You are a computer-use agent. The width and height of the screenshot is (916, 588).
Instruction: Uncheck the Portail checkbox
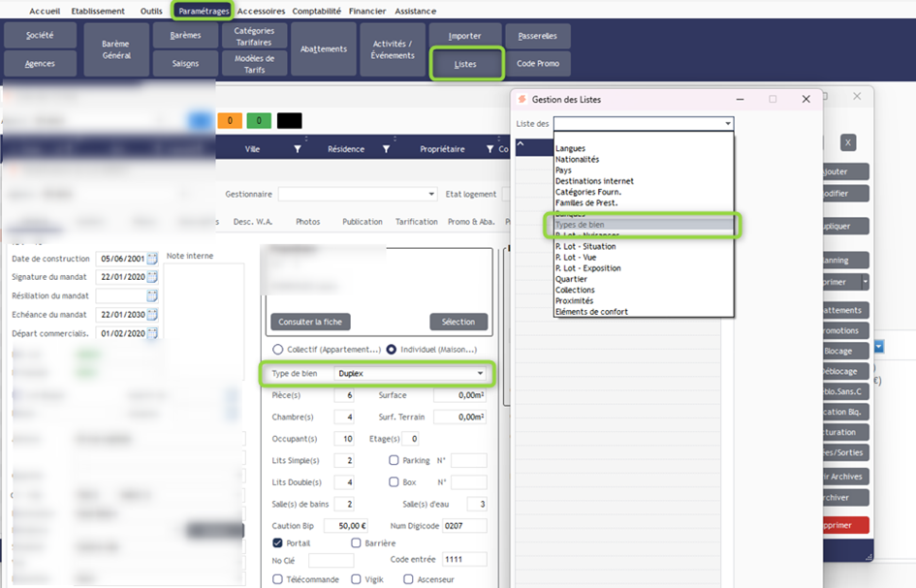[278, 543]
